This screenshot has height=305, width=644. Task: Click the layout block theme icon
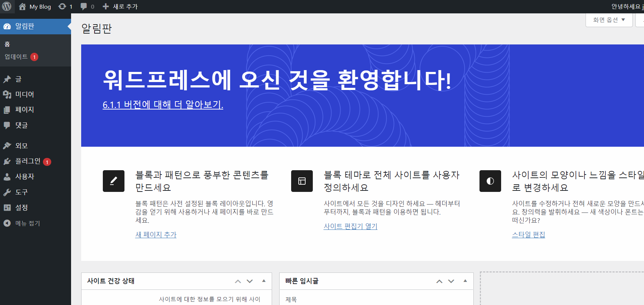[302, 181]
